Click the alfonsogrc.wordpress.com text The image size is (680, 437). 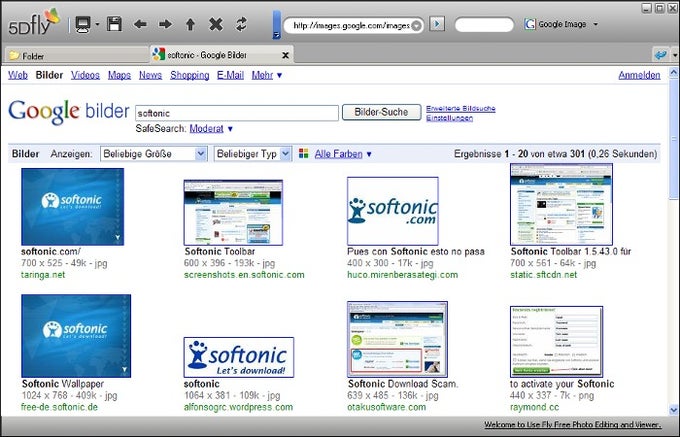239,407
